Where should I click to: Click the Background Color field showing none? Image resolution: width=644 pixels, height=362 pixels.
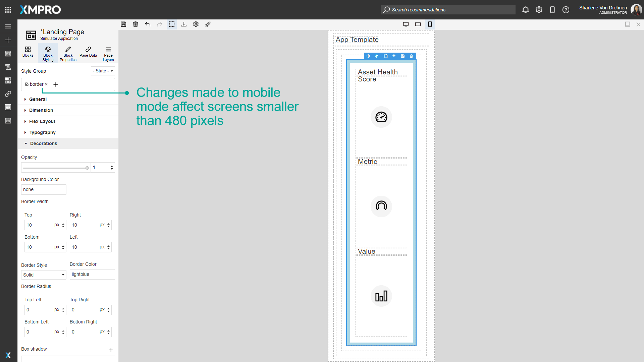(43, 189)
